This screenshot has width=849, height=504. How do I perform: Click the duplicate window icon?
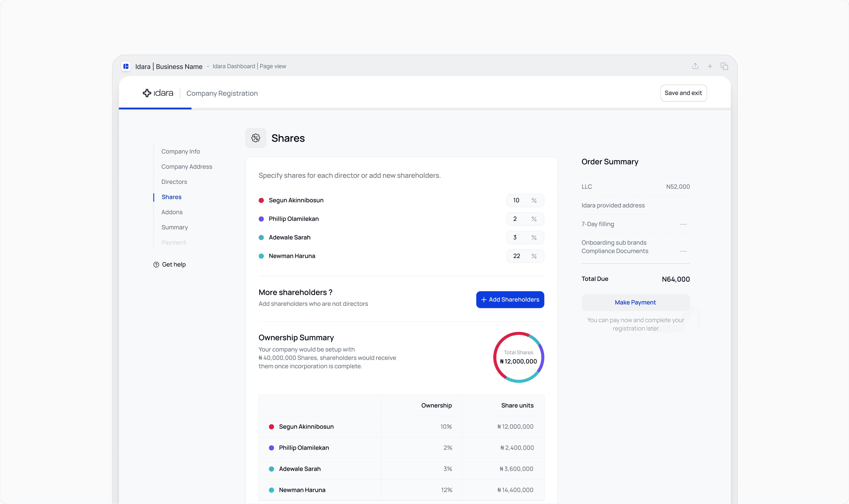724,67
